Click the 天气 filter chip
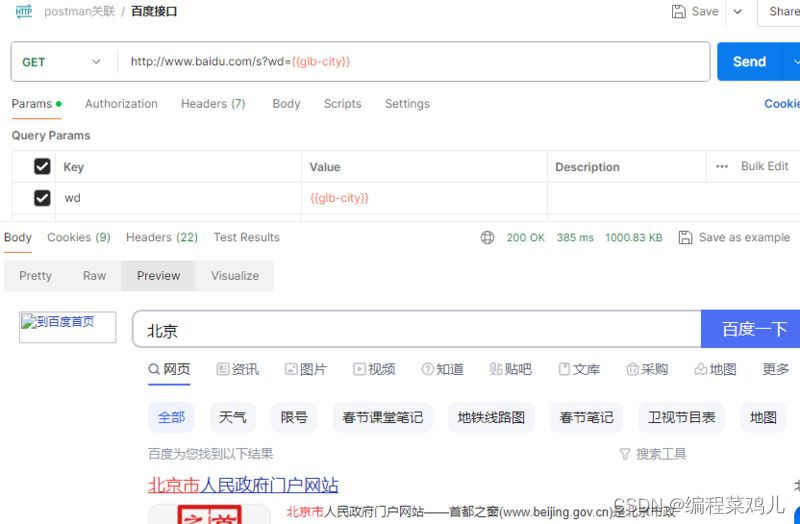800x524 pixels. coord(233,417)
